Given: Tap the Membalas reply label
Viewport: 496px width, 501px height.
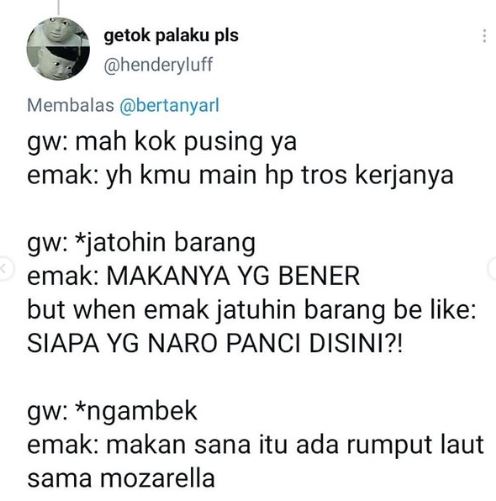Looking at the screenshot, I should tap(71, 106).
